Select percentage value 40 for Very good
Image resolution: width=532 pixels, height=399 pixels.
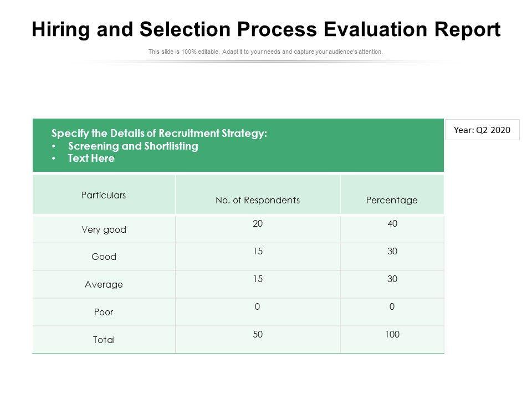click(x=392, y=224)
